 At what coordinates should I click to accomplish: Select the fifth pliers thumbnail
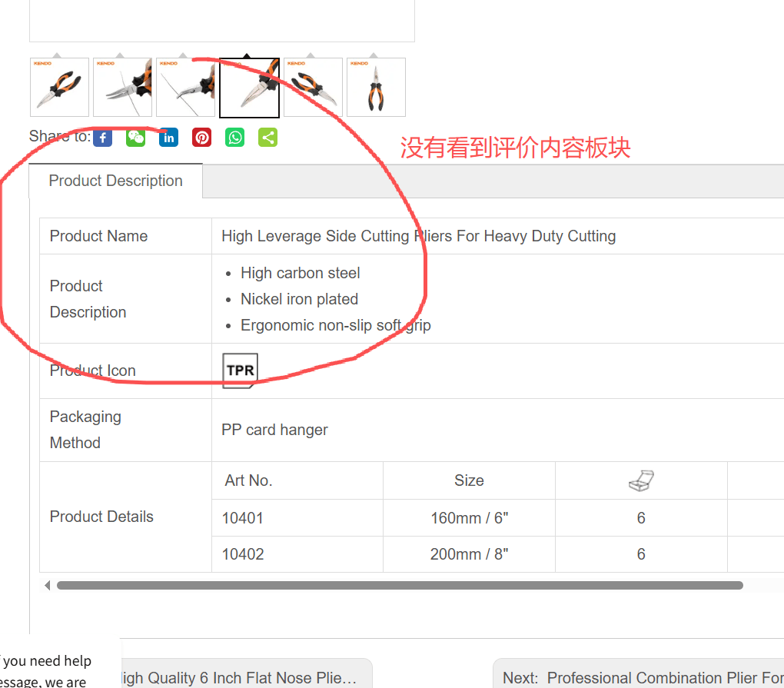(x=313, y=87)
